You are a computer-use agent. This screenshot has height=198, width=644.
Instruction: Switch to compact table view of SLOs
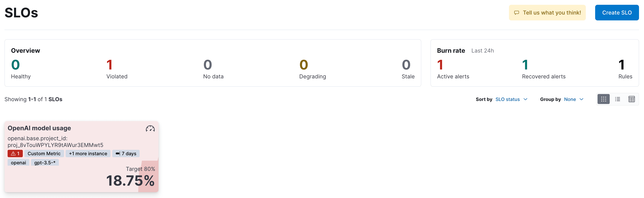(x=632, y=99)
